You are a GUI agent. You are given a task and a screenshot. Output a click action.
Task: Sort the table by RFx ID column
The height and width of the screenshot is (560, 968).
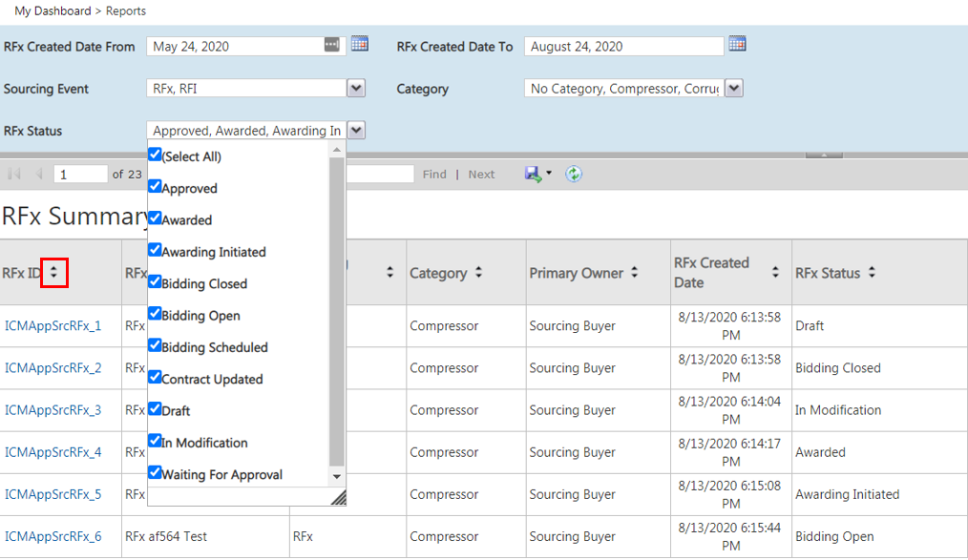click(54, 273)
